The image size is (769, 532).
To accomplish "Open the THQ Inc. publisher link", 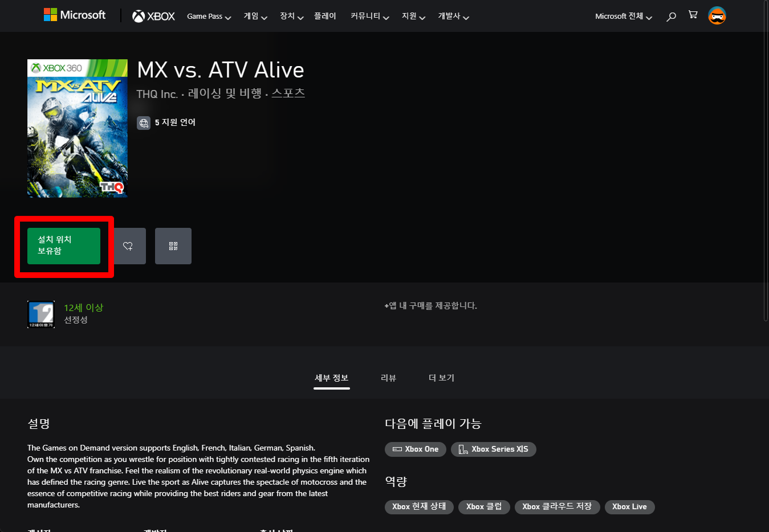I will tap(157, 94).
